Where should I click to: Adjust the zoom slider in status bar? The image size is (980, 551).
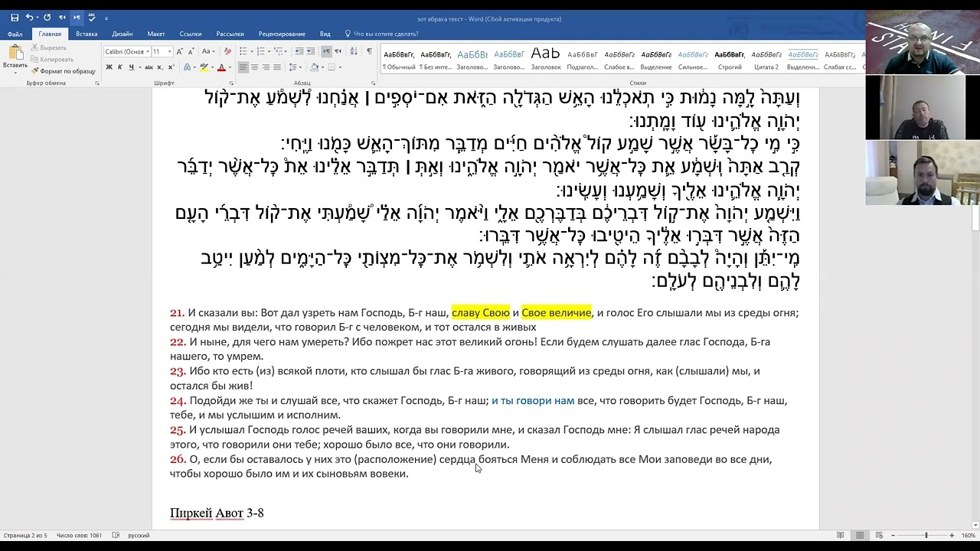pos(926,536)
